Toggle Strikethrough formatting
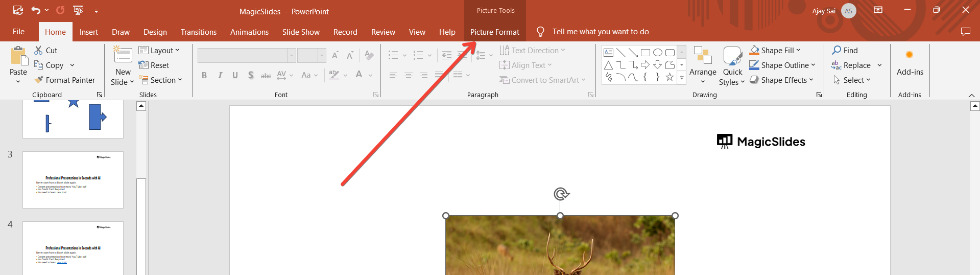The width and height of the screenshot is (980, 275). point(266,76)
